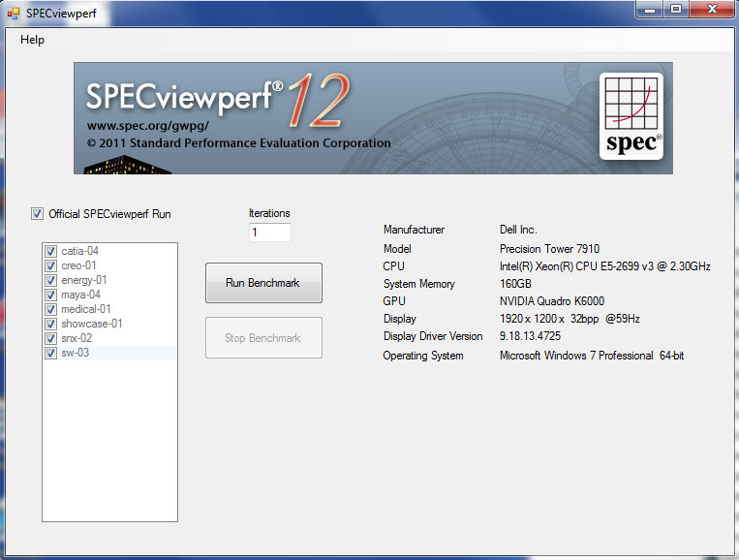Click the spec logo in the banner
The image size is (739, 560).
631,116
